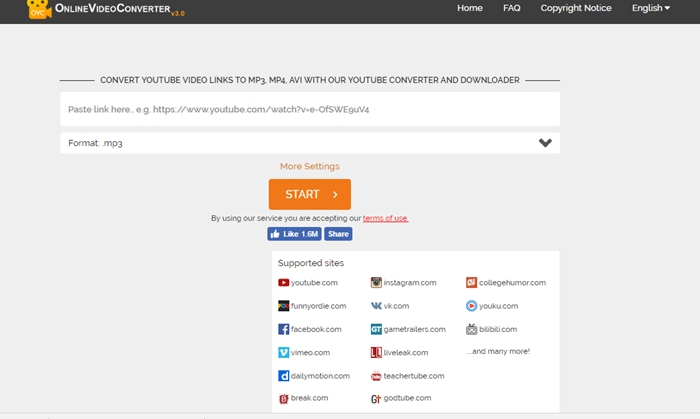Click the dailymotion.com site icon
The width and height of the screenshot is (700, 419).
283,376
